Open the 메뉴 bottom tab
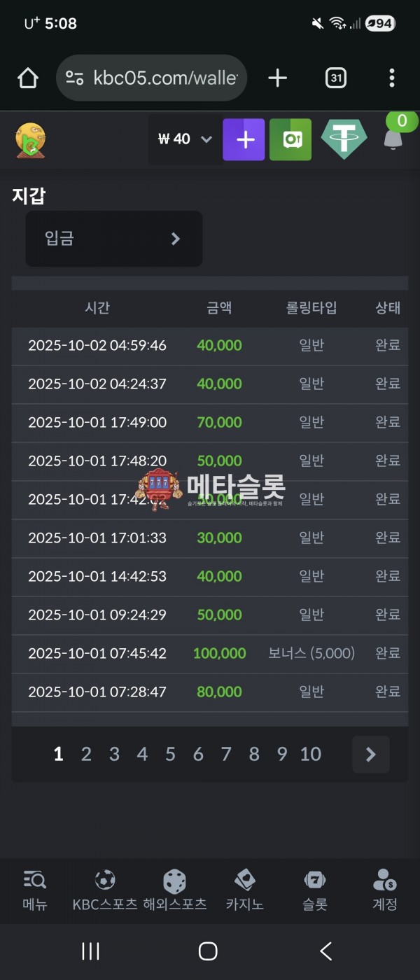This screenshot has height=980, width=420. [x=34, y=890]
